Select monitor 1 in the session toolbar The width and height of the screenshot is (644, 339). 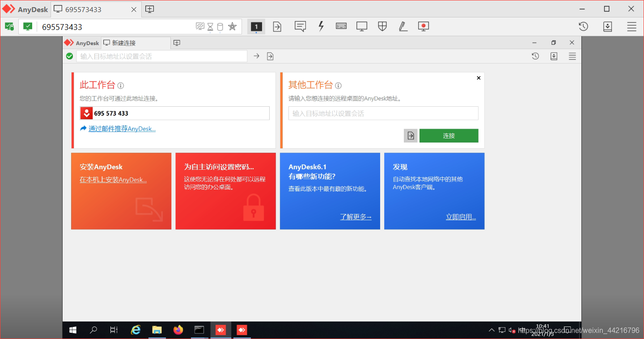tap(256, 27)
